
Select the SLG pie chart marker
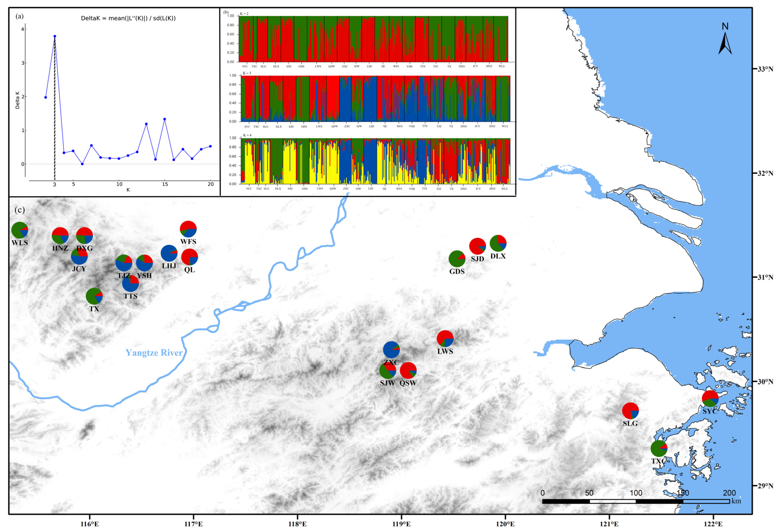pyautogui.click(x=630, y=411)
